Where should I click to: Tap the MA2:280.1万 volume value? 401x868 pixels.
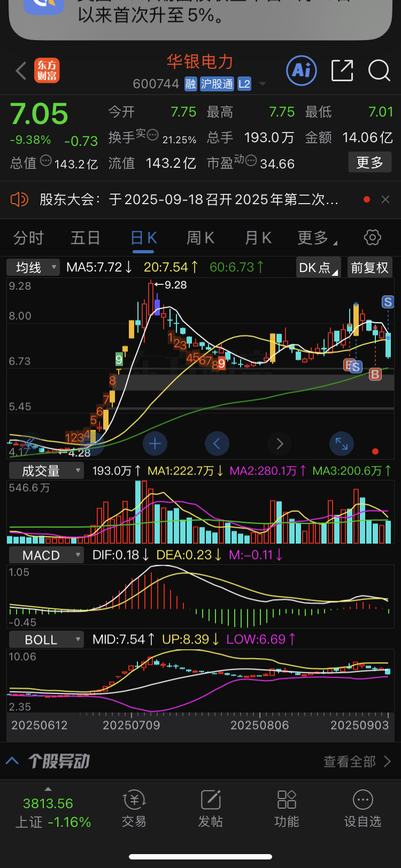coord(268,471)
